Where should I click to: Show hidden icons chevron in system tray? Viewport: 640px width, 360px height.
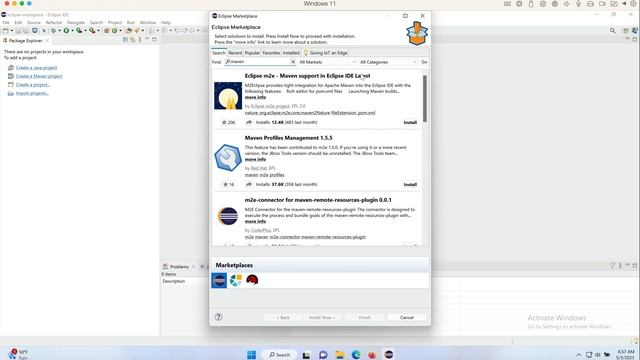[578, 355]
